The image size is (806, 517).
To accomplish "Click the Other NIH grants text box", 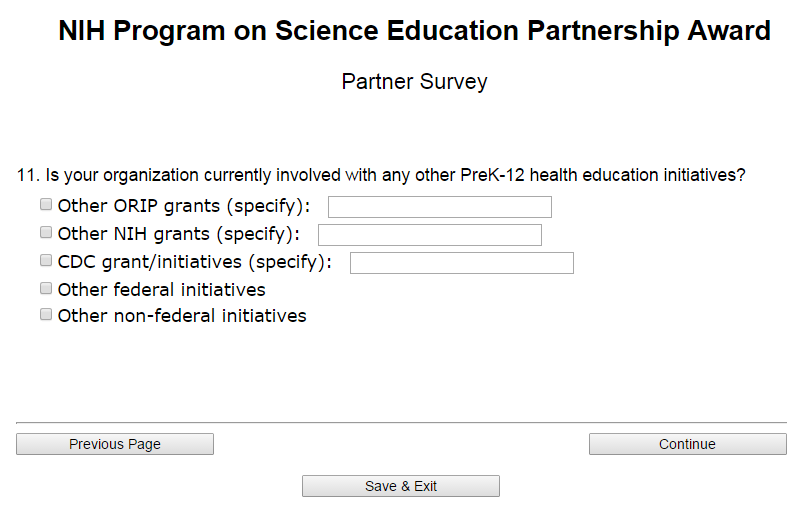I will pos(430,235).
